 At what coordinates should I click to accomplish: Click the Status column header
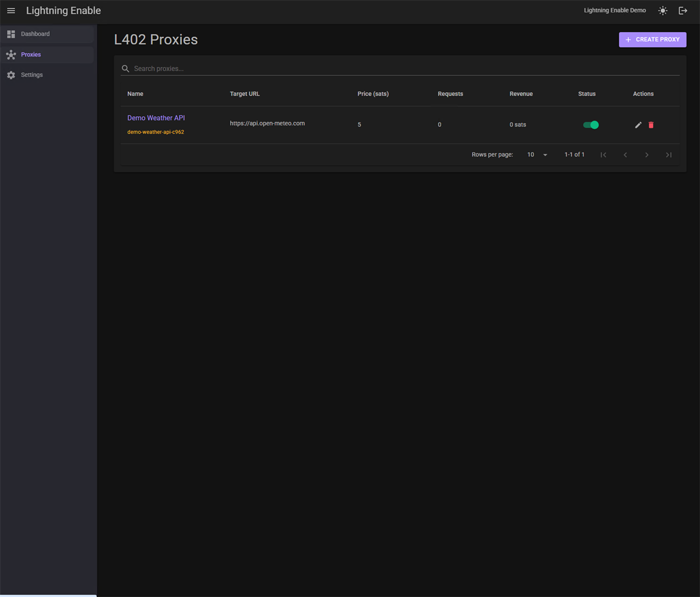click(587, 94)
